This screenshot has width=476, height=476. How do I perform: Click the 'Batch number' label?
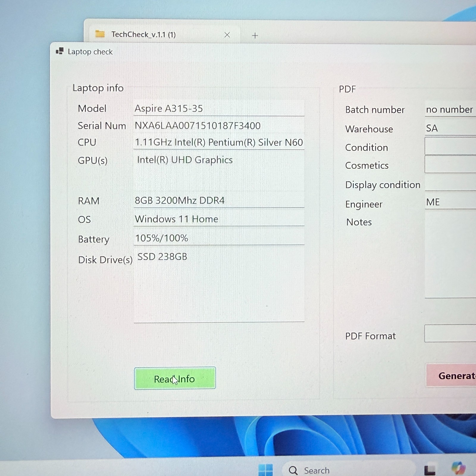click(375, 109)
